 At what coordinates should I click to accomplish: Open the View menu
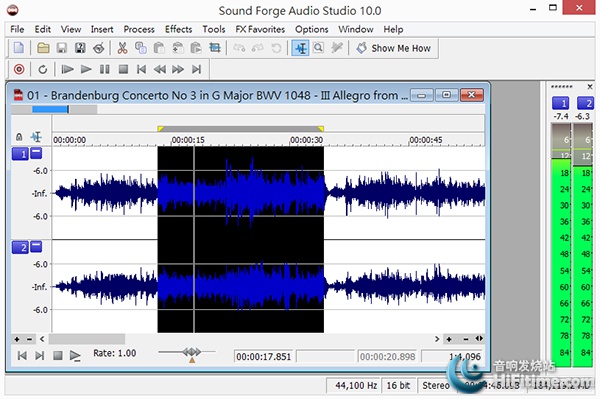71,29
